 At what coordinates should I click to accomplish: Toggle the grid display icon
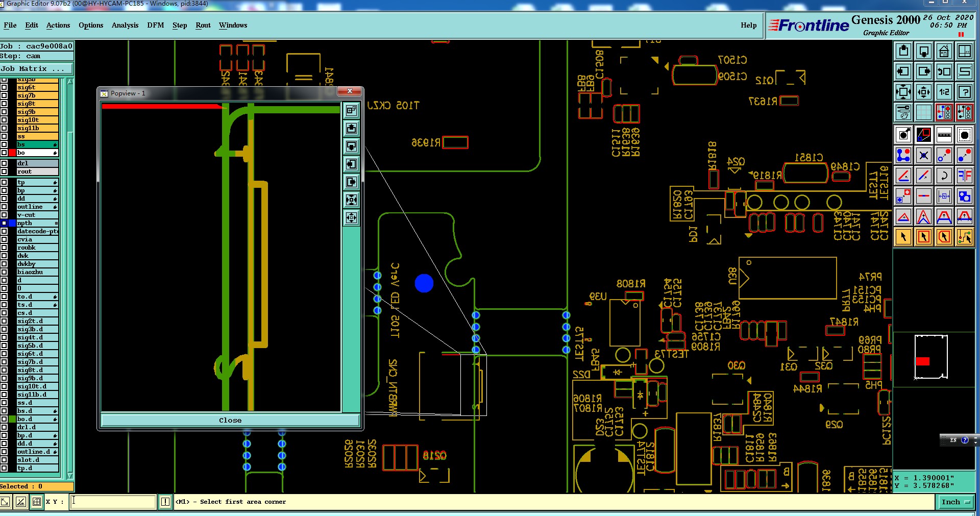924,112
